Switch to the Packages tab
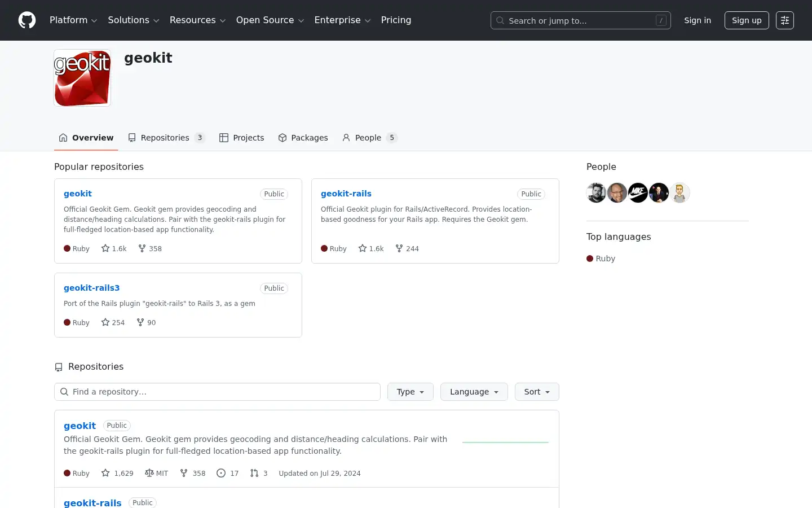Screen dimensions: 812x508 point(303,138)
